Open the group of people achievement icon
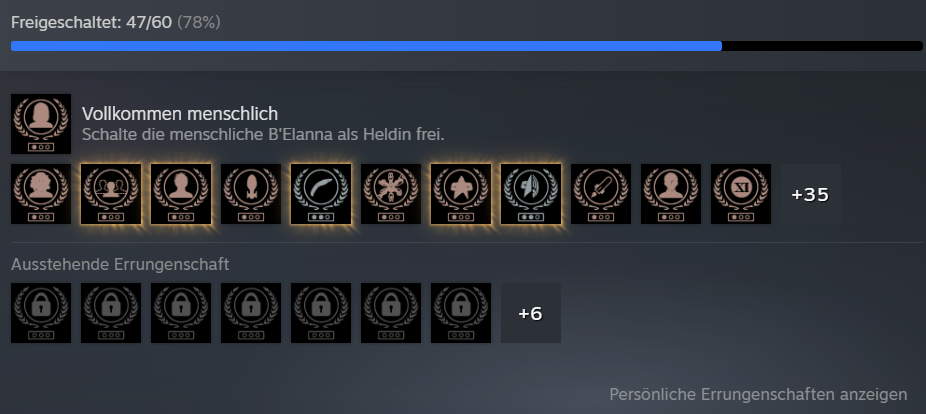 [x=111, y=194]
